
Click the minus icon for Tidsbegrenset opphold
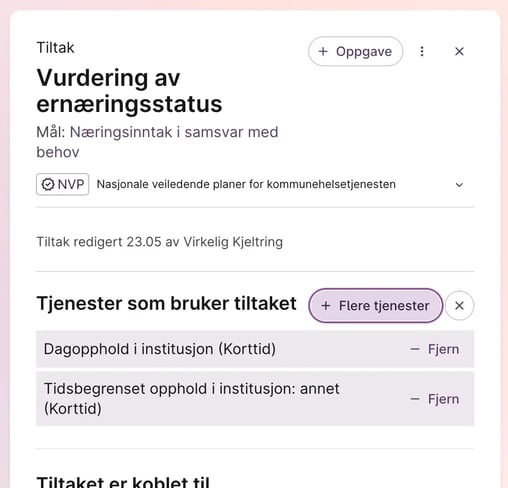click(x=415, y=399)
